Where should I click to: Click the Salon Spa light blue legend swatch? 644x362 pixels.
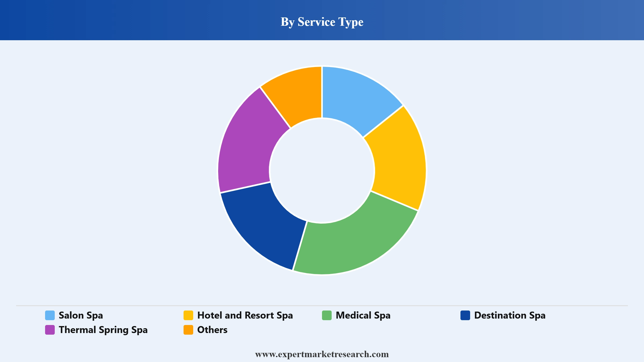click(x=50, y=315)
